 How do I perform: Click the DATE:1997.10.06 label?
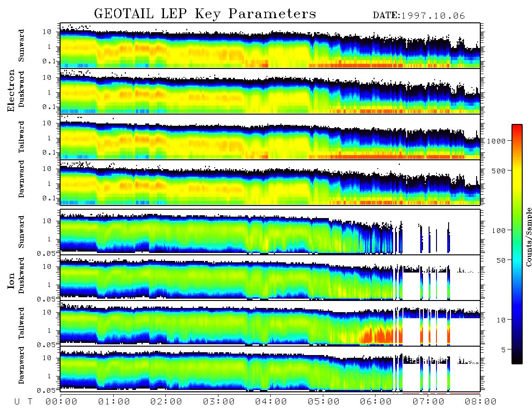[419, 15]
